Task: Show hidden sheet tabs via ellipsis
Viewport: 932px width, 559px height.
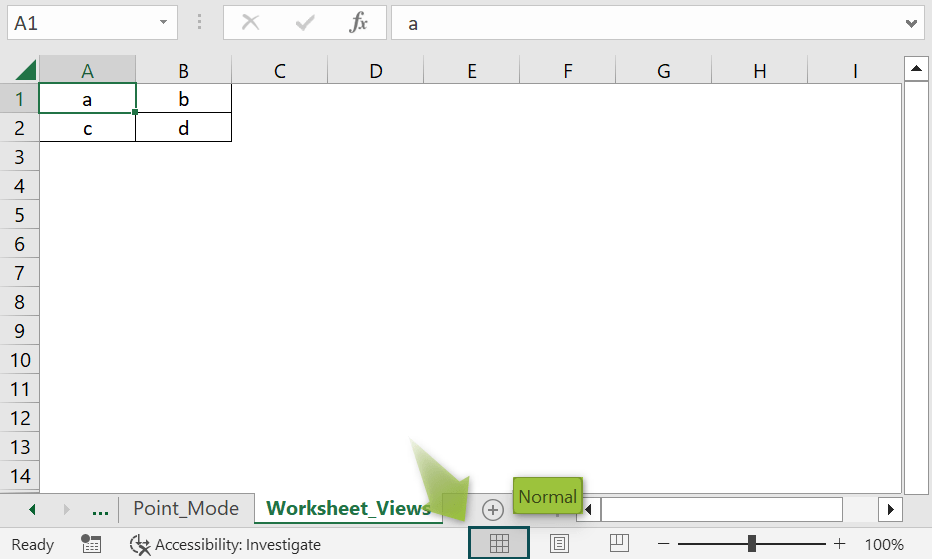Action: tap(100, 510)
